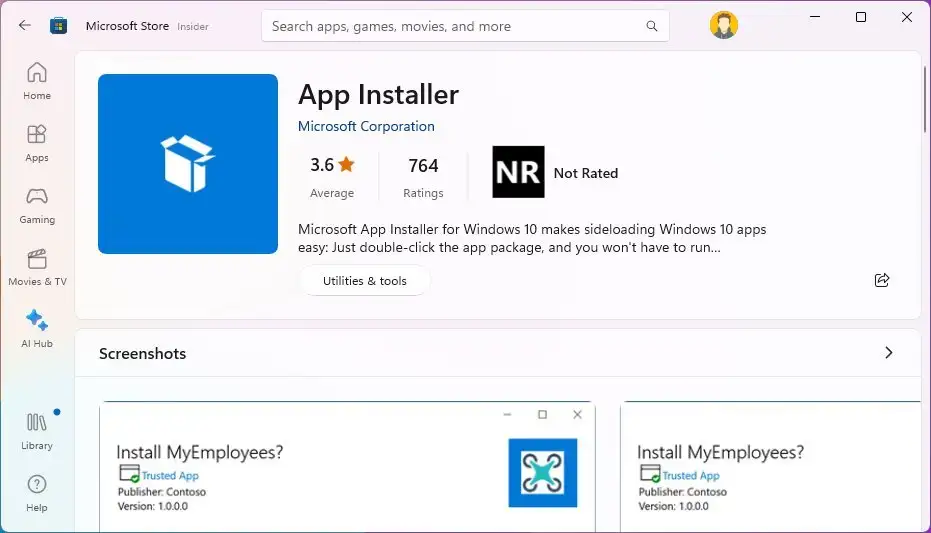931x533 pixels.
Task: Open the user profile avatar
Action: click(723, 25)
